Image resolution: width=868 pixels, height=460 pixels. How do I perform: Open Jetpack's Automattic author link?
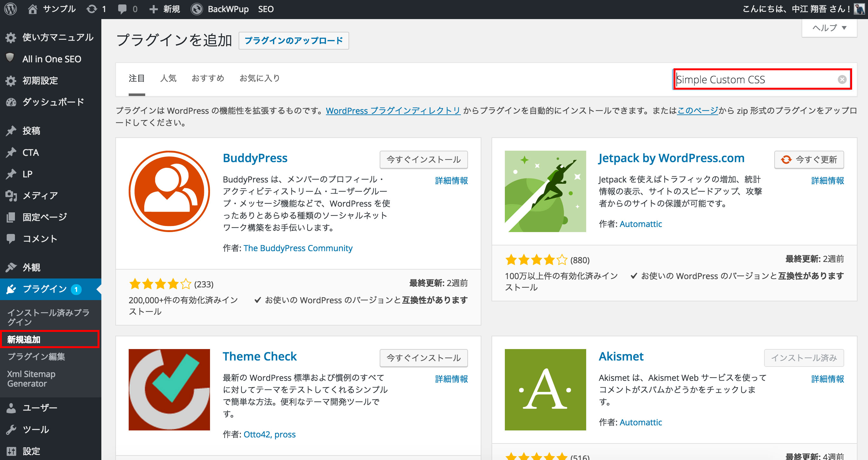point(641,224)
